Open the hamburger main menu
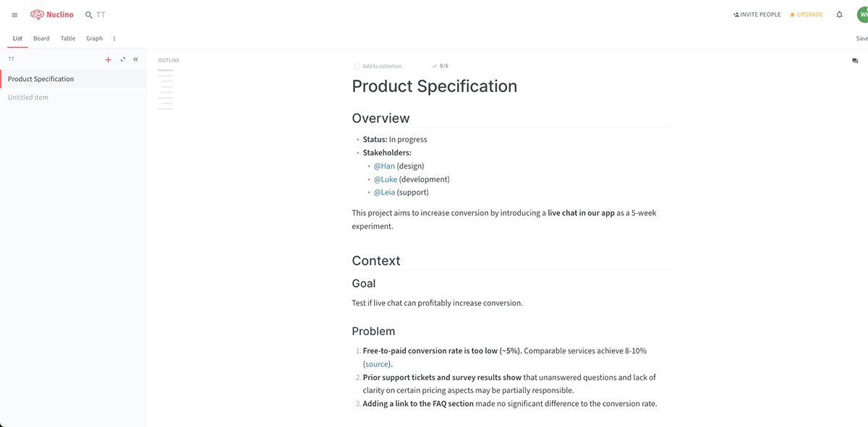The width and height of the screenshot is (868, 427). (x=14, y=15)
